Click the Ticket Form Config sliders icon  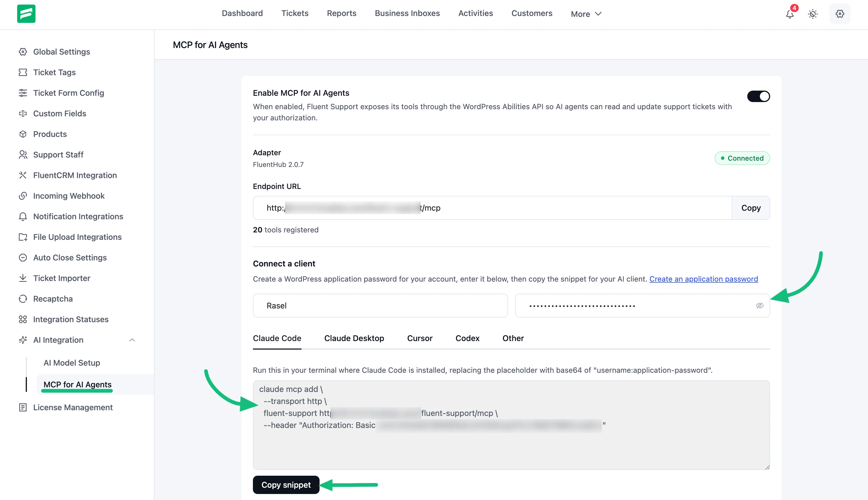coord(23,93)
